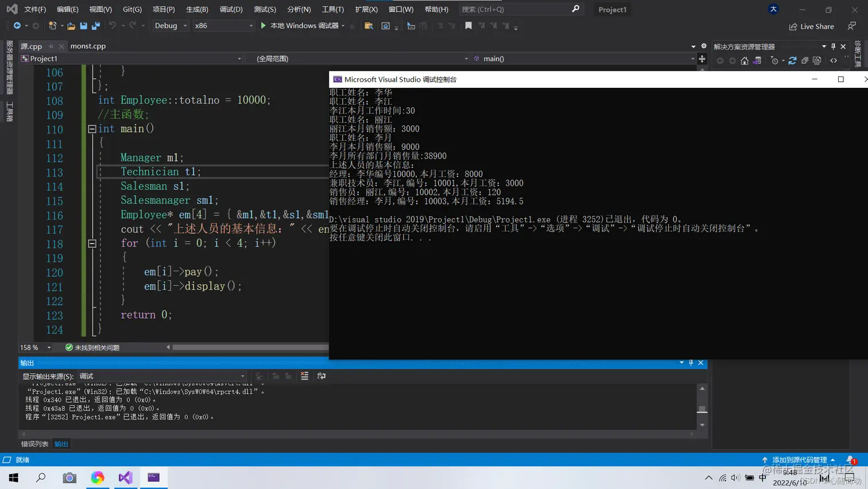The height and width of the screenshot is (489, 868).
Task: Open Solution Explorer window options arrow
Action: pos(824,47)
